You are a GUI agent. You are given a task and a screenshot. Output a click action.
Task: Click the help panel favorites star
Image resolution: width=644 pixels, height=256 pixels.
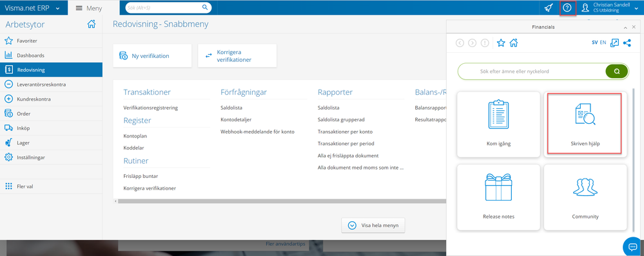click(x=501, y=43)
